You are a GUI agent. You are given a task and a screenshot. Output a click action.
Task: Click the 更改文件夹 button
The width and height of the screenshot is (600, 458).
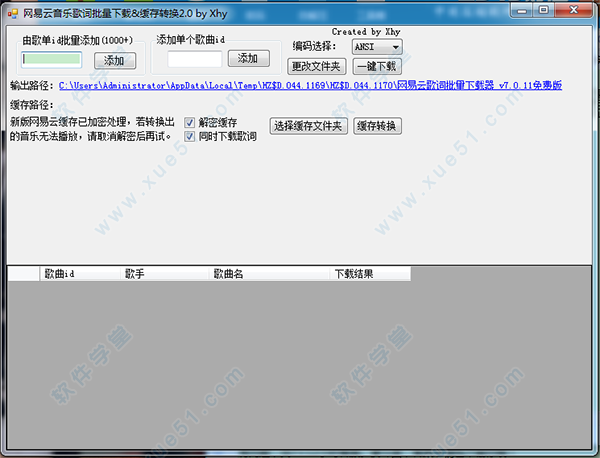coord(316,67)
